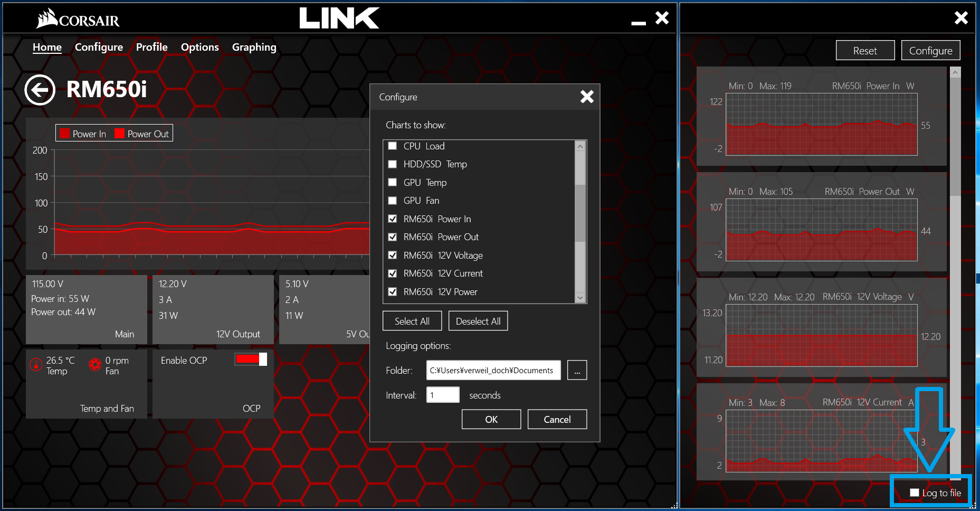Click the chart list scroll down arrow

[x=580, y=298]
